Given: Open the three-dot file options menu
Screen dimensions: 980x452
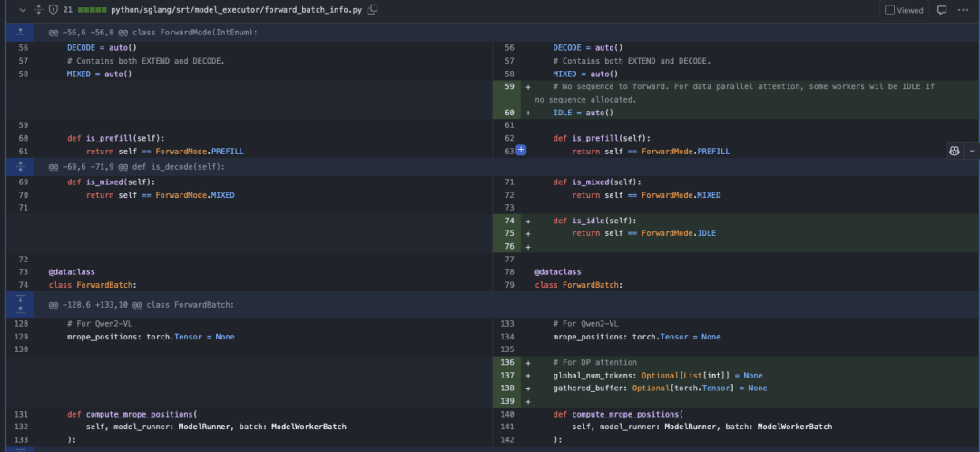Looking at the screenshot, I should point(963,10).
